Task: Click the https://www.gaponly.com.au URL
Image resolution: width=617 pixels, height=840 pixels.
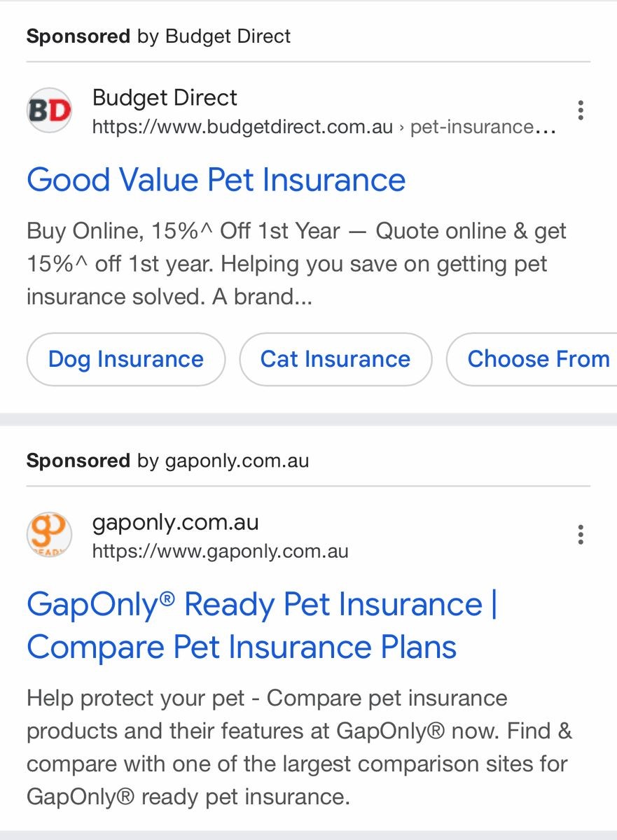Action: click(220, 552)
